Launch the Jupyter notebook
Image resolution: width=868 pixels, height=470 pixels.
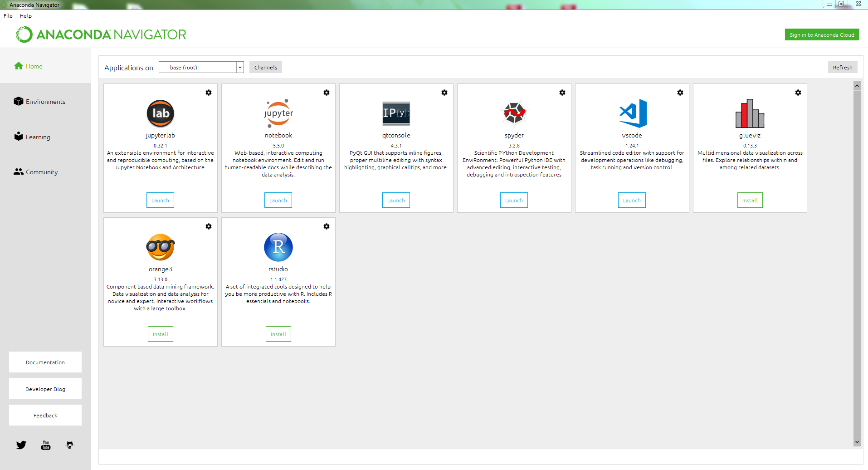click(x=278, y=201)
